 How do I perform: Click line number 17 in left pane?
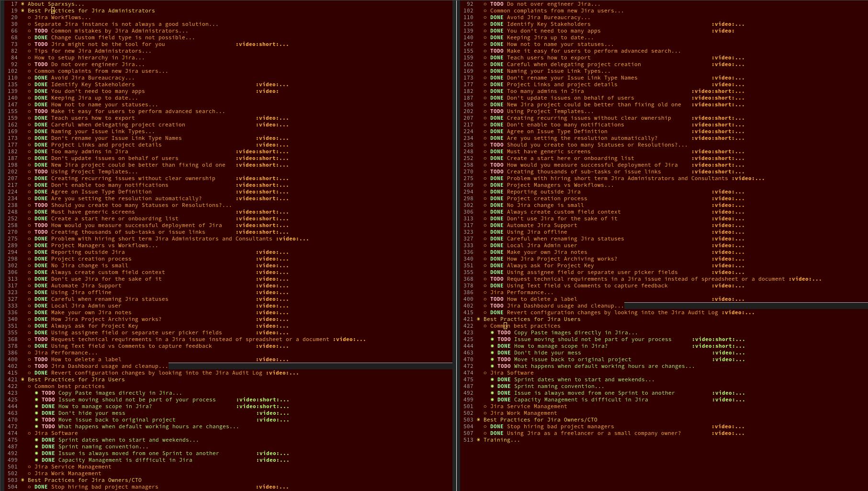(14, 4)
